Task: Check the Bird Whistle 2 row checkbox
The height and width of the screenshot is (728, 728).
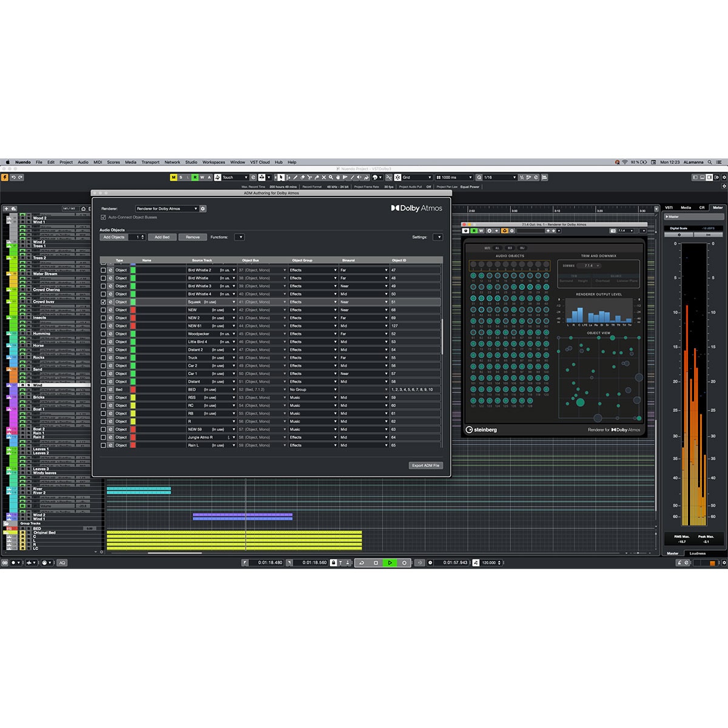Action: tap(103, 270)
